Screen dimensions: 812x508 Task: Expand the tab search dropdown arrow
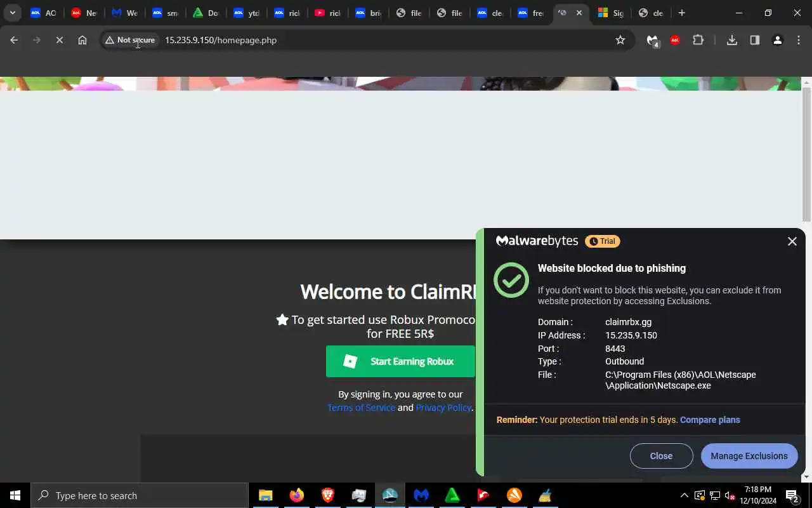[12, 13]
